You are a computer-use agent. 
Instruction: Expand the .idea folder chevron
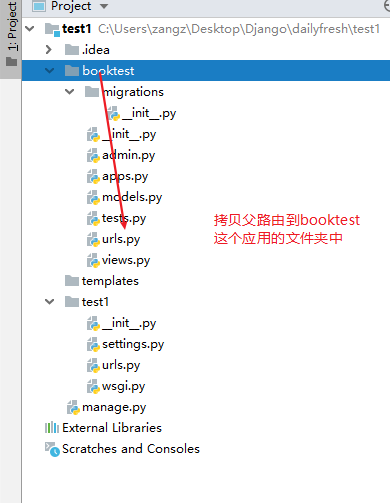49,50
